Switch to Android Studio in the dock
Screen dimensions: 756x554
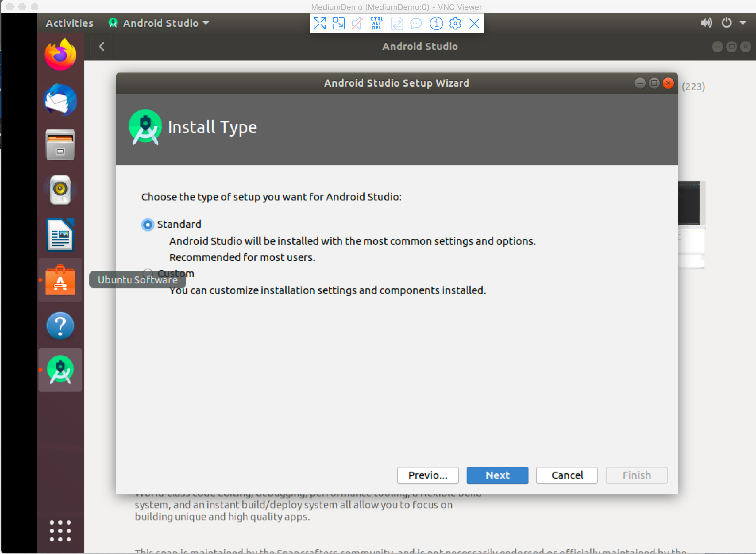tap(60, 370)
